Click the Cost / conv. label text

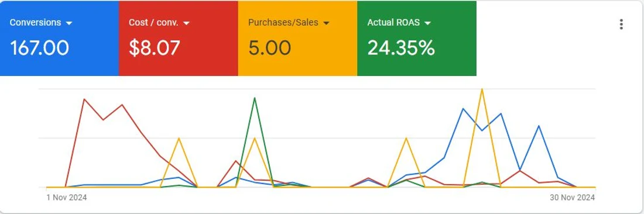tap(153, 23)
